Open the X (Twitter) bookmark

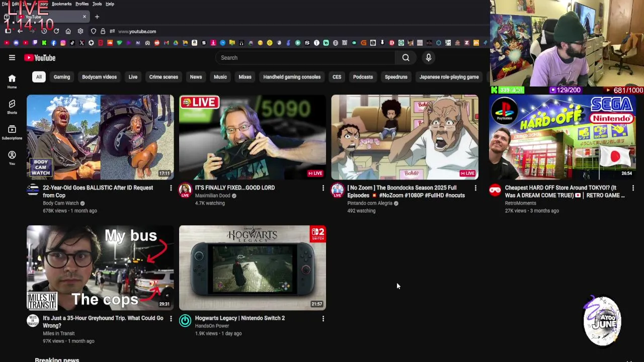point(82,43)
